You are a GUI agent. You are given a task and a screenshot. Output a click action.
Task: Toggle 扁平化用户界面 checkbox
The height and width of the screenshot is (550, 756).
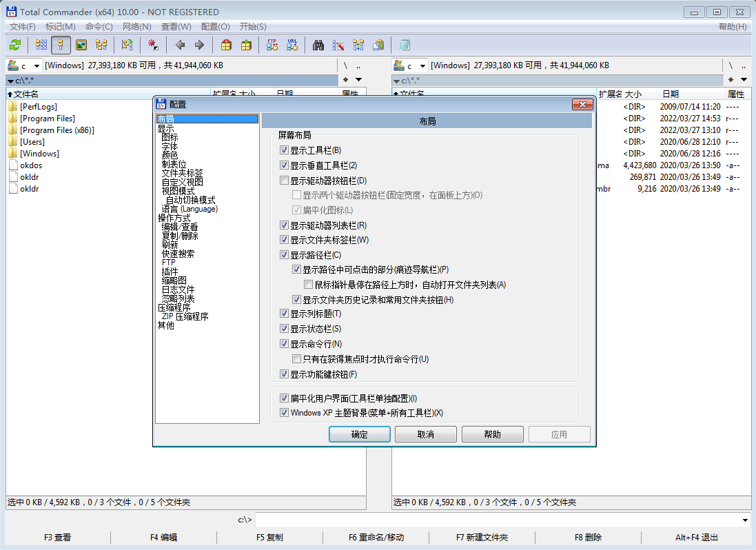284,398
